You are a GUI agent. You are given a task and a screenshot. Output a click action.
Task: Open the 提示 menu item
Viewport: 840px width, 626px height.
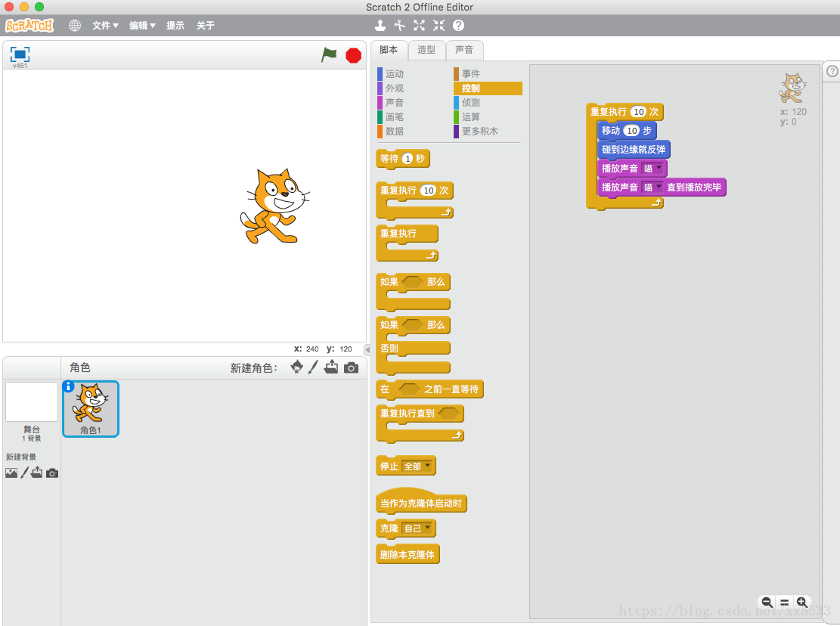click(175, 25)
